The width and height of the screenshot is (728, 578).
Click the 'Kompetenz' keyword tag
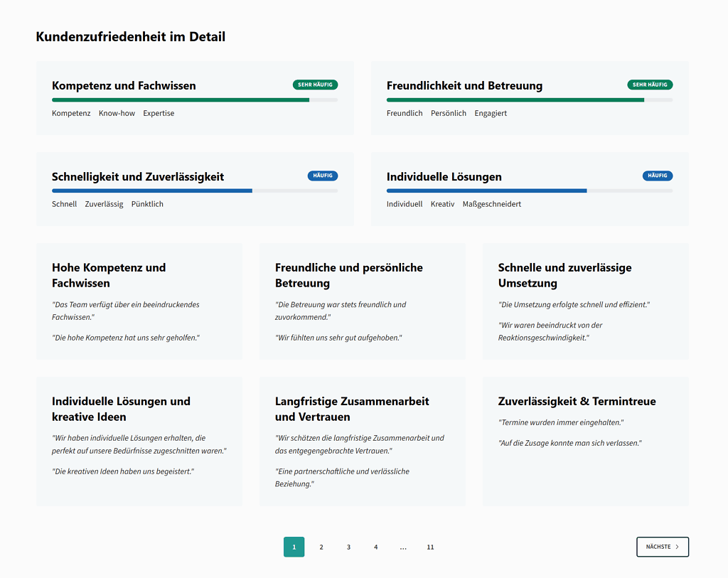(x=71, y=113)
